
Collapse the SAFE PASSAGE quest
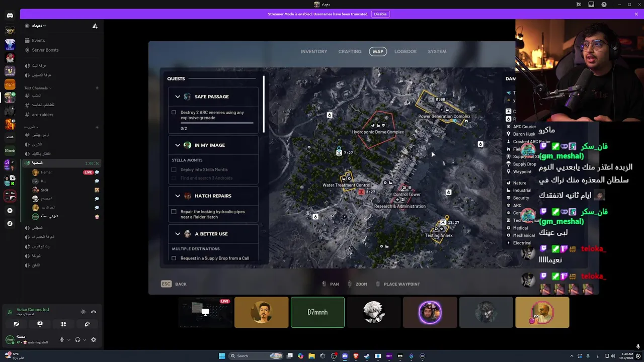[178, 97]
